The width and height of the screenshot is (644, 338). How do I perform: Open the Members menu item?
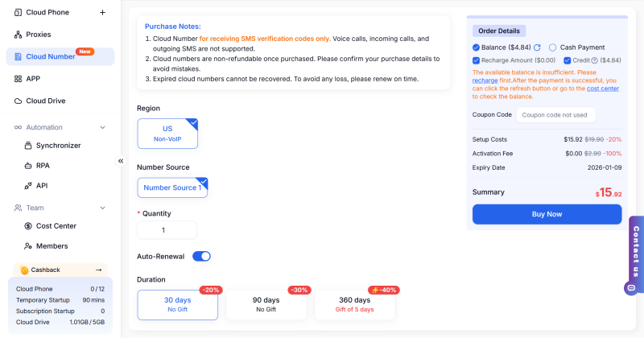coord(52,245)
